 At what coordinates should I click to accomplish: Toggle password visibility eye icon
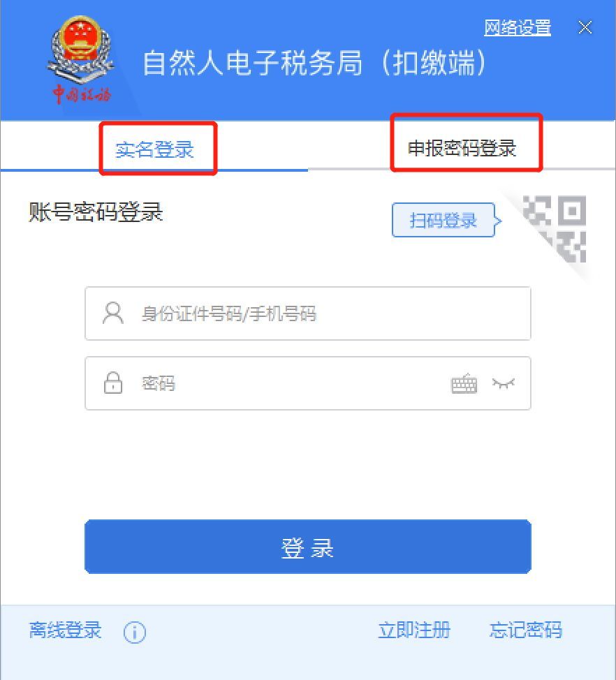point(504,383)
